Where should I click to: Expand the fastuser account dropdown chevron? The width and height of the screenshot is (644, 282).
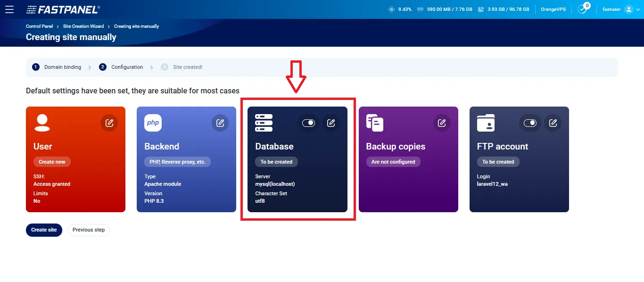tap(638, 9)
